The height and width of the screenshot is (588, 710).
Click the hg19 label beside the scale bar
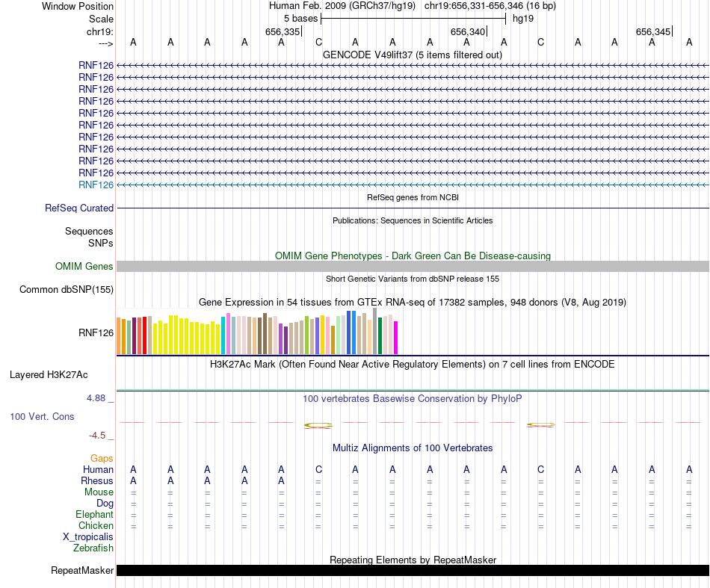(523, 19)
